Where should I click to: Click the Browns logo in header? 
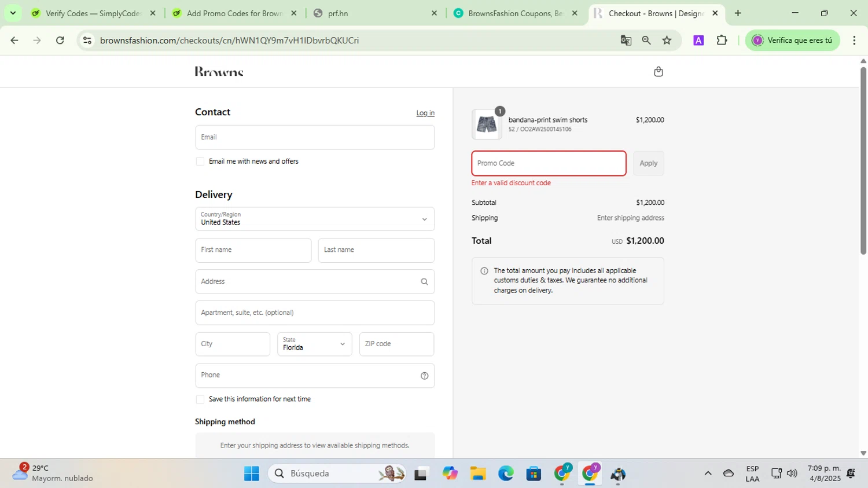tap(219, 72)
